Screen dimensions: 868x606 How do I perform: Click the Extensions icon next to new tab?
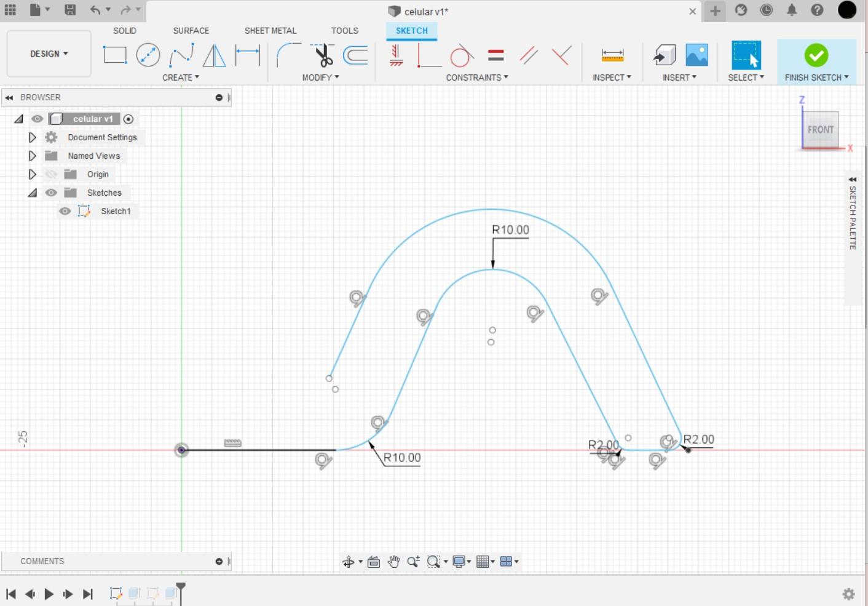click(741, 10)
